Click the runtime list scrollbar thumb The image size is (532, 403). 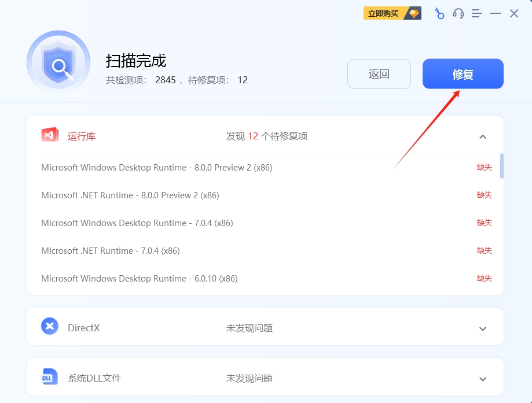tap(502, 166)
